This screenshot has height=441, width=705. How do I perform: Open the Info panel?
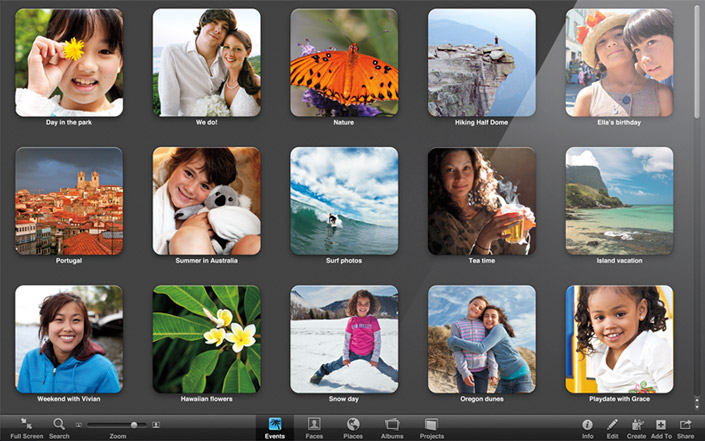587,424
